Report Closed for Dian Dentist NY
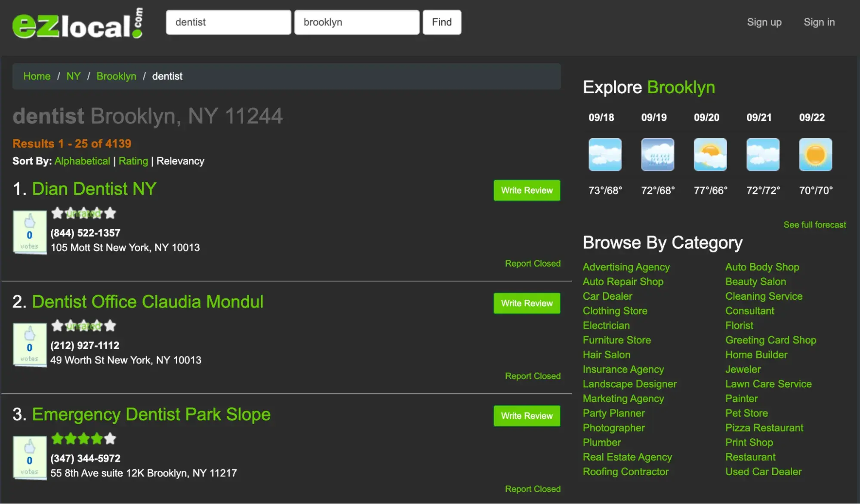Screen dimensions: 860x504 [532, 264]
